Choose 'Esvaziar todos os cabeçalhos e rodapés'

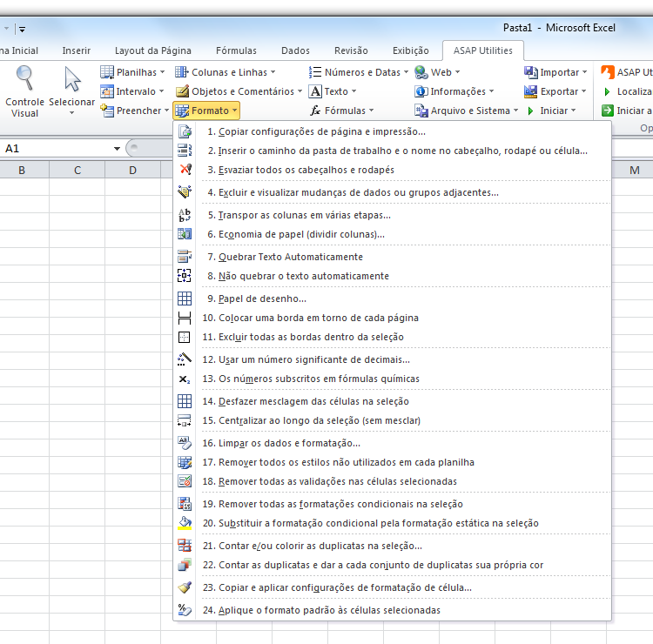coord(393,170)
